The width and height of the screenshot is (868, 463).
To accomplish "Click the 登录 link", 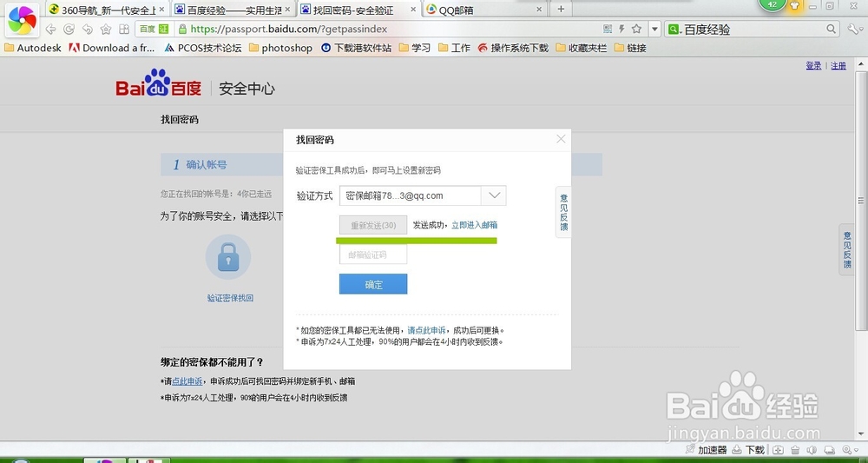I will tap(813, 66).
